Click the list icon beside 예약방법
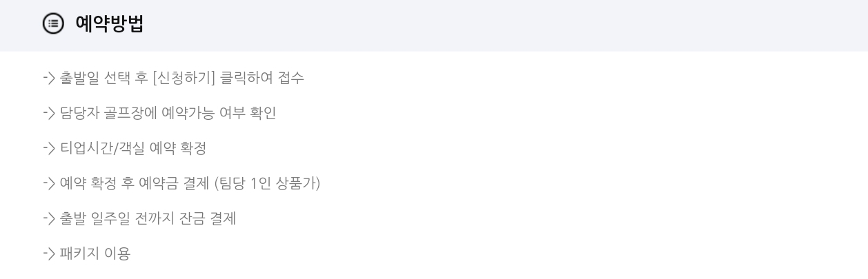Image resolution: width=868 pixels, height=279 pixels. pos(53,24)
